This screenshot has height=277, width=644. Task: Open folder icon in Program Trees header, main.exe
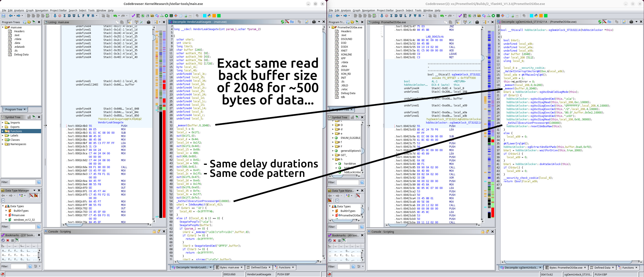(29, 22)
